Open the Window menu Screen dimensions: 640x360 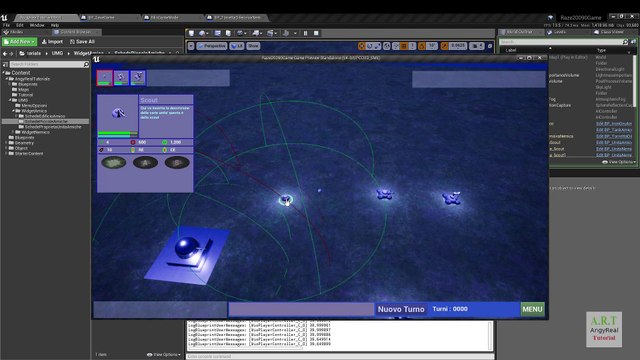coord(37,25)
